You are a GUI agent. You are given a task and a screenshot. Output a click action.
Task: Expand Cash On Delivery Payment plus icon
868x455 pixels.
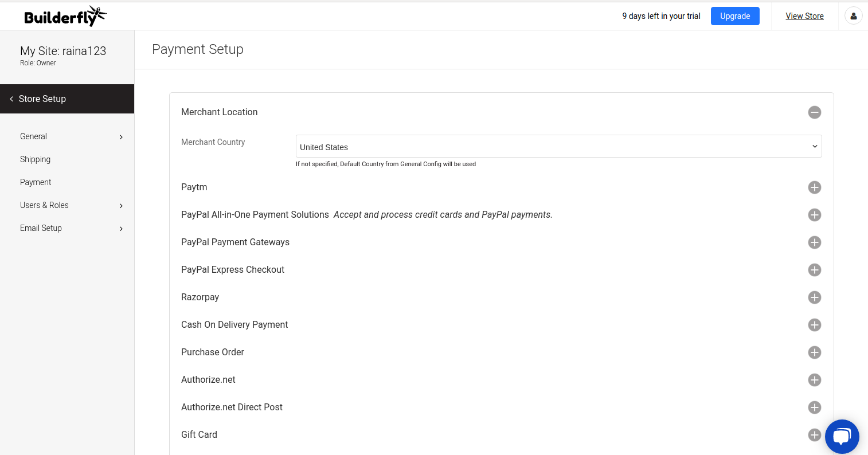click(814, 325)
